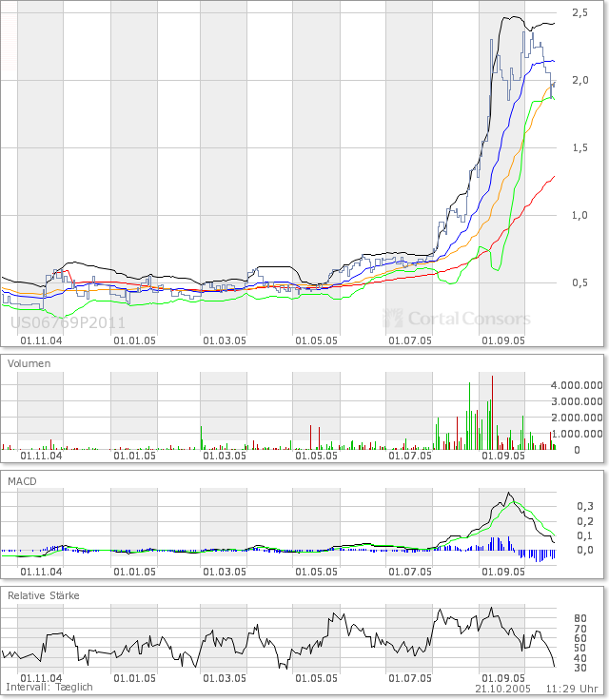Select 01.07.05 date in the MACD panel
Screen dimensions: 609x700
(x=409, y=573)
